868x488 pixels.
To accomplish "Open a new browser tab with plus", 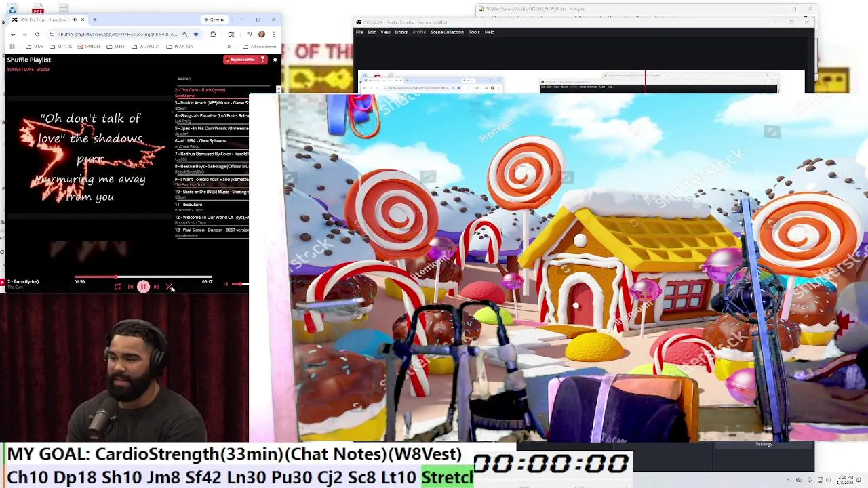I will point(95,20).
